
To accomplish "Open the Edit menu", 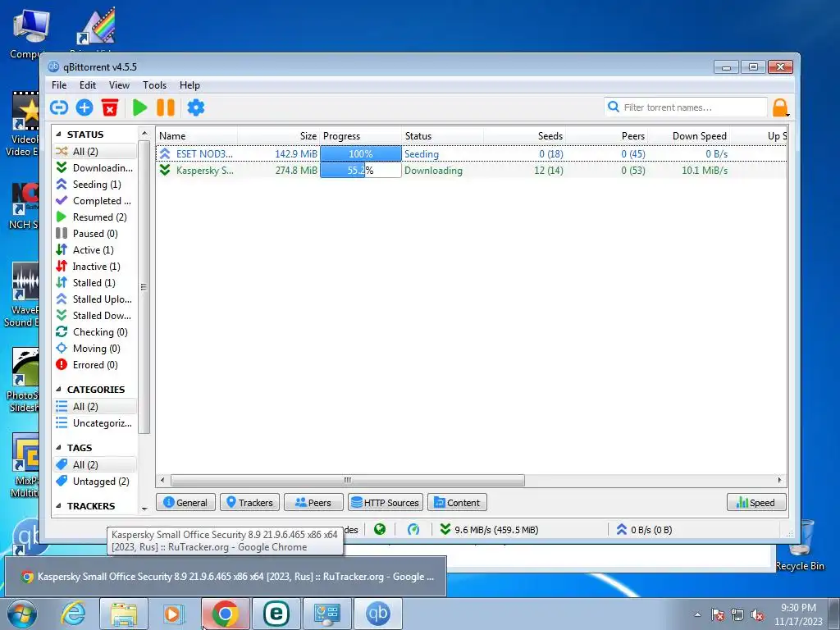I will (x=87, y=84).
